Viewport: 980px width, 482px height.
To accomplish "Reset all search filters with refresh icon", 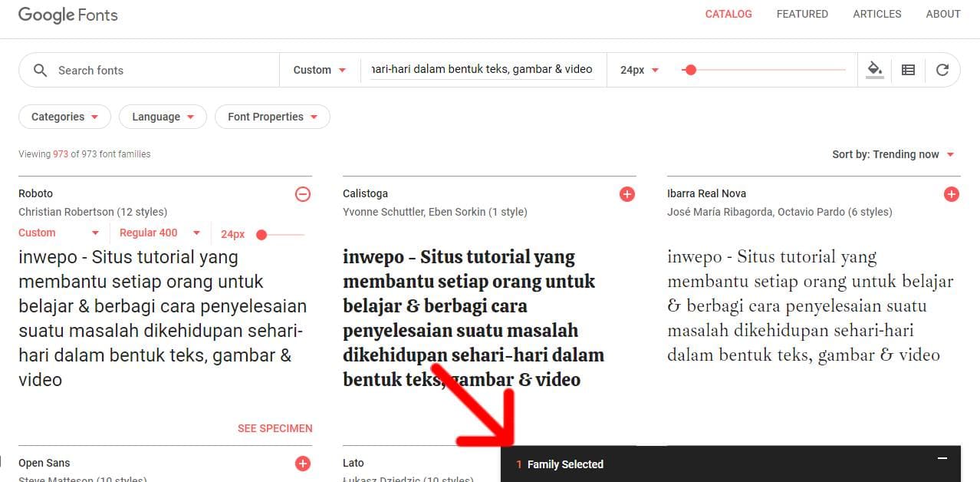I will (x=942, y=69).
